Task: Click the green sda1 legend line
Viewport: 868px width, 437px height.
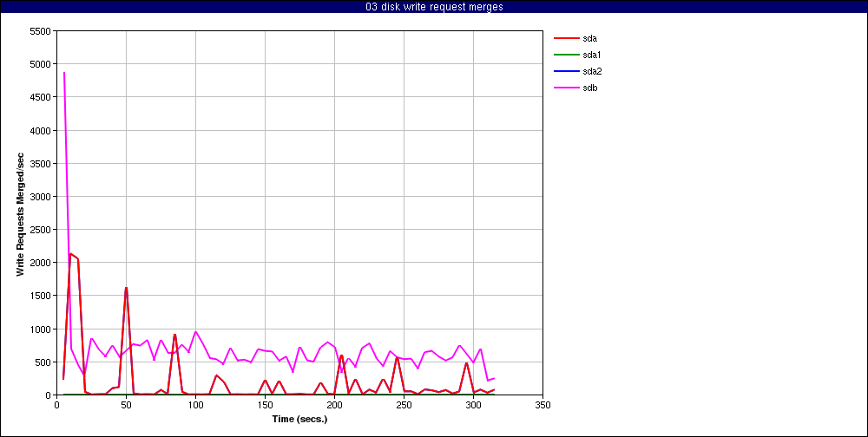Action: [x=566, y=55]
